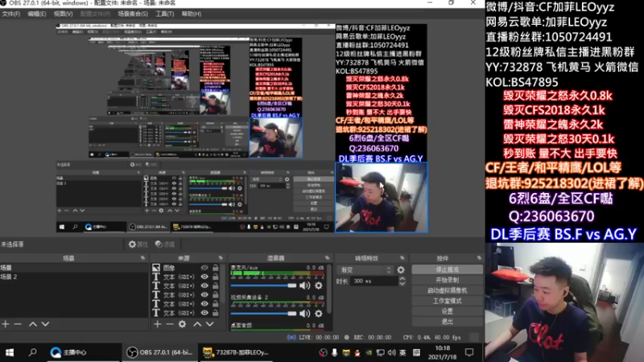The image size is (644, 362).
Task: Toggle lock on the bottom 文本 (GDI+) source
Action: click(215, 313)
